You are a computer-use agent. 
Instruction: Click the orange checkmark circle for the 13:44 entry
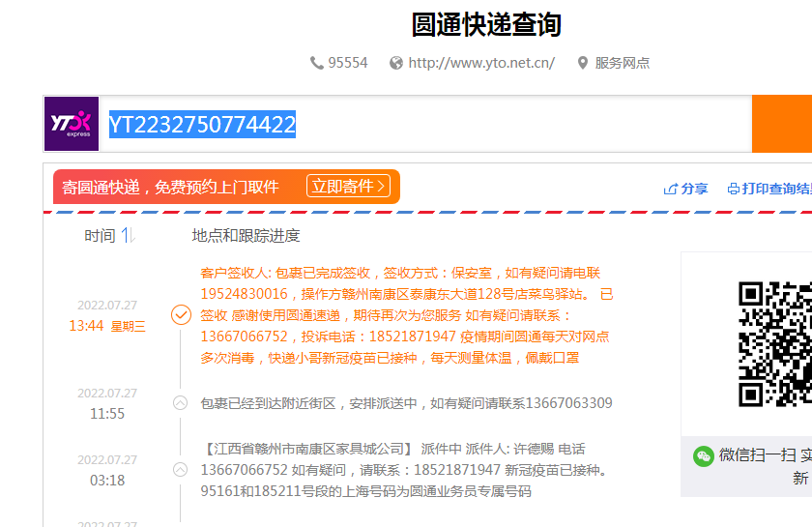point(182,315)
